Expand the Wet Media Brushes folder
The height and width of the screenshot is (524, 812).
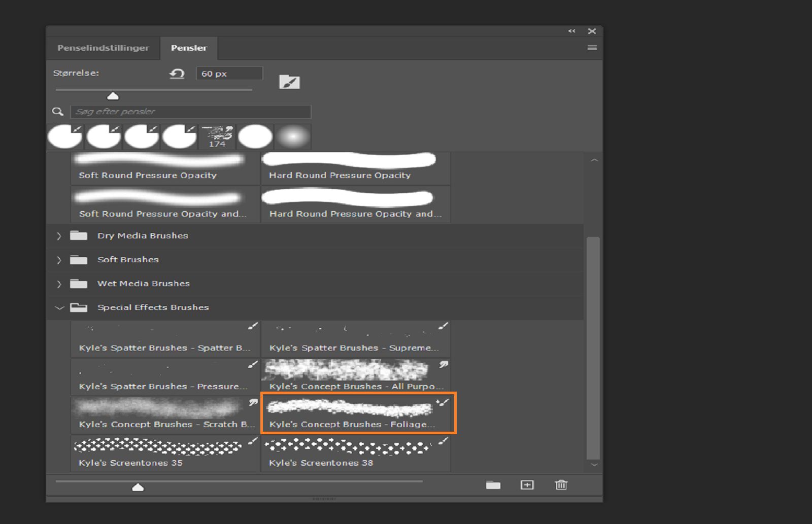click(59, 284)
